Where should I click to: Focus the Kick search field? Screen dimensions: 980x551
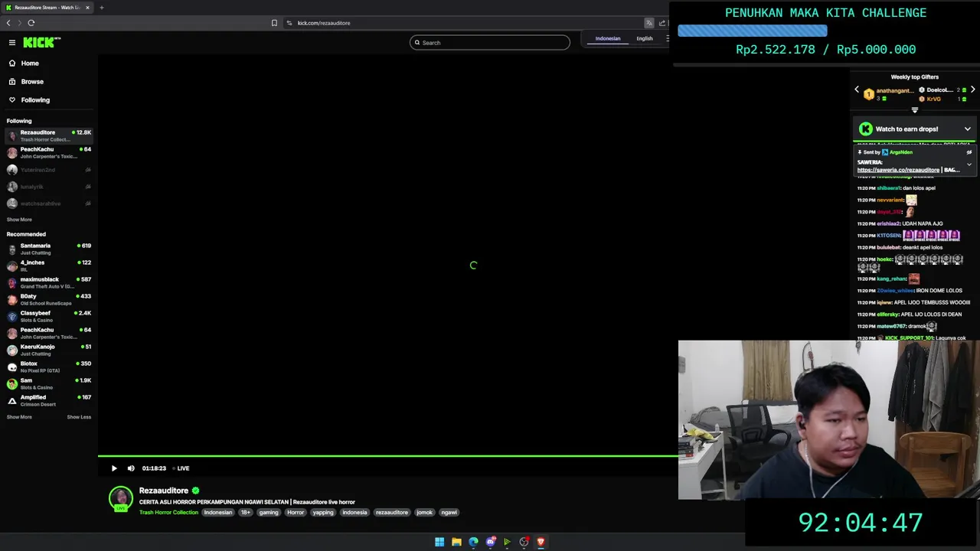pyautogui.click(x=490, y=43)
